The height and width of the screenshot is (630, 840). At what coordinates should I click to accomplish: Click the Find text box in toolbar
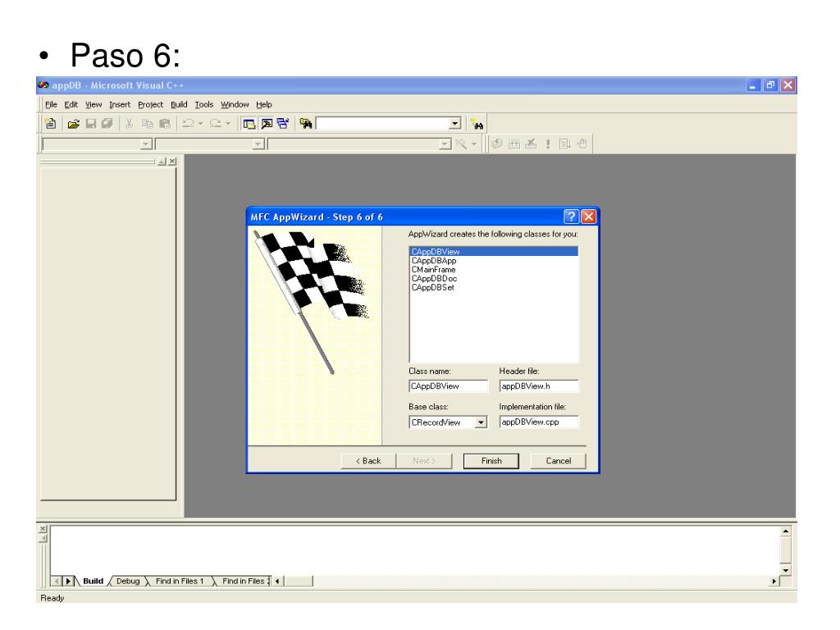pos(383,124)
